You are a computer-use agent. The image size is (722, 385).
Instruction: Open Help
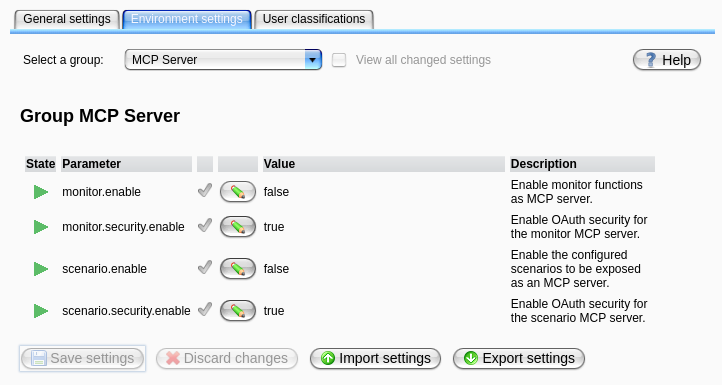click(x=667, y=60)
